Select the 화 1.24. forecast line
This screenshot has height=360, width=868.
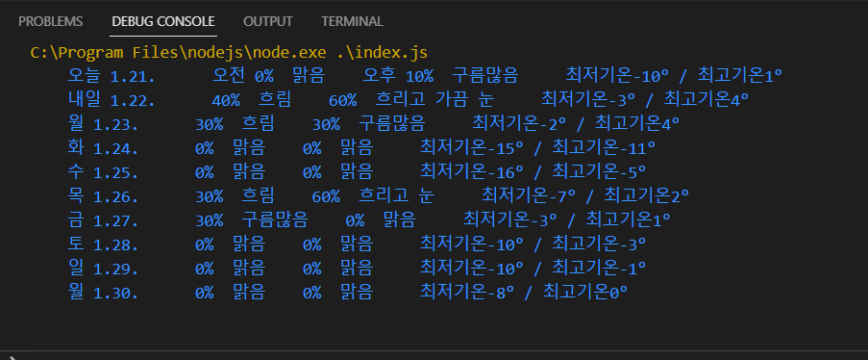(x=361, y=148)
